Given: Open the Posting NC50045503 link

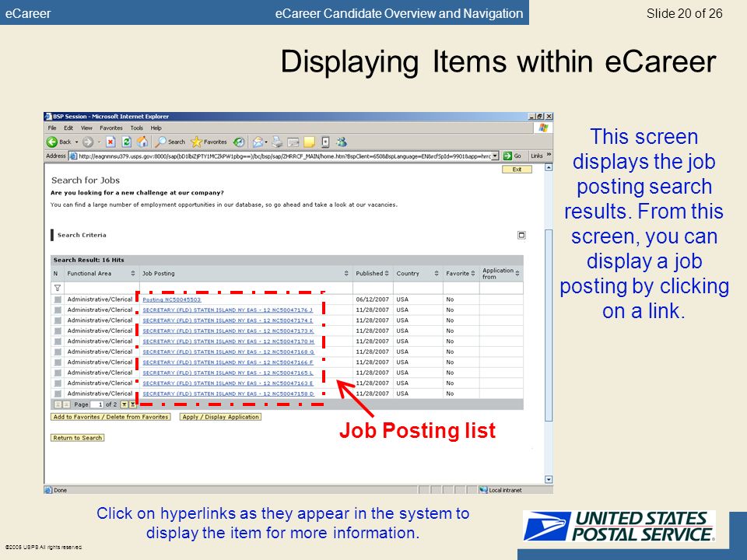Looking at the screenshot, I should 171,299.
